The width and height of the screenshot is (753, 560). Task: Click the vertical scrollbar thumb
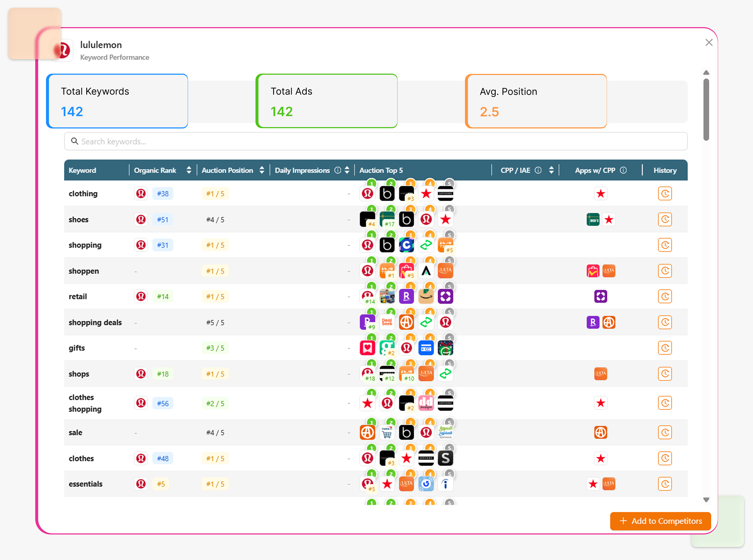[x=706, y=109]
